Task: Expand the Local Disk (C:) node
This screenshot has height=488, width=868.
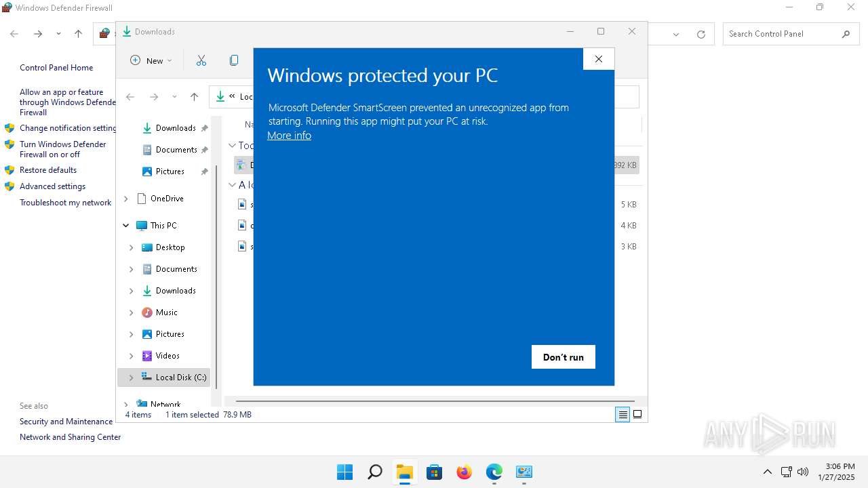Action: click(x=132, y=378)
